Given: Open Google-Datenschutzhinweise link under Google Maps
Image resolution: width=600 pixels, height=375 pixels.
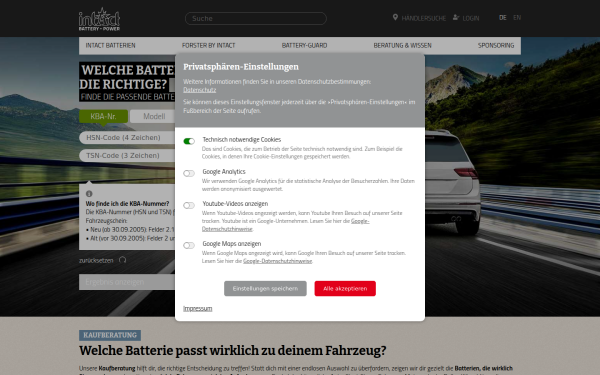Looking at the screenshot, I should tap(277, 261).
